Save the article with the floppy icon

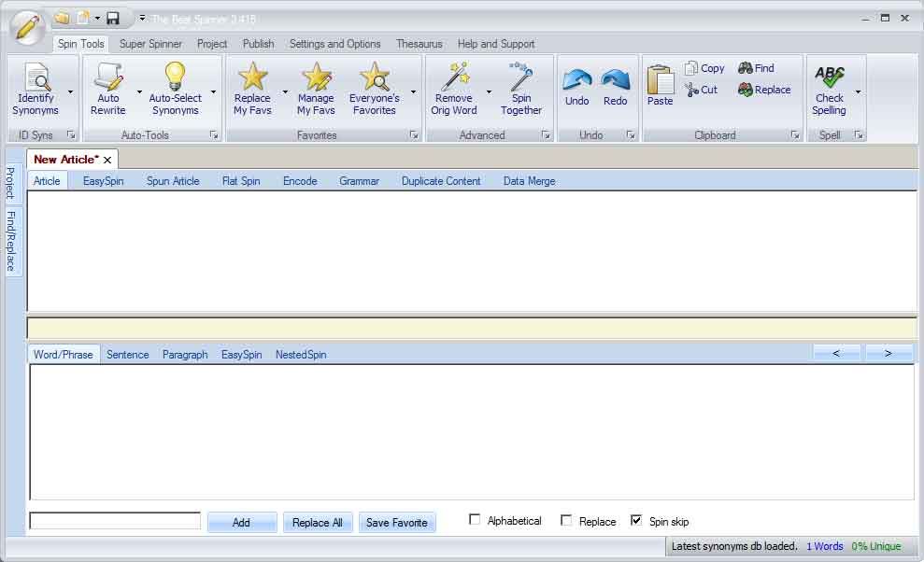click(112, 19)
